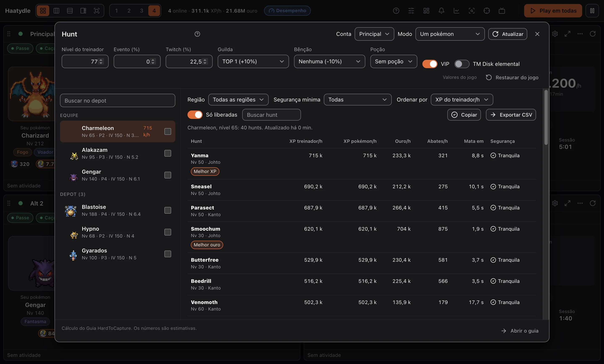Open the Modo dropdown showing Um pokémon
This screenshot has width=604, height=364.
click(450, 34)
